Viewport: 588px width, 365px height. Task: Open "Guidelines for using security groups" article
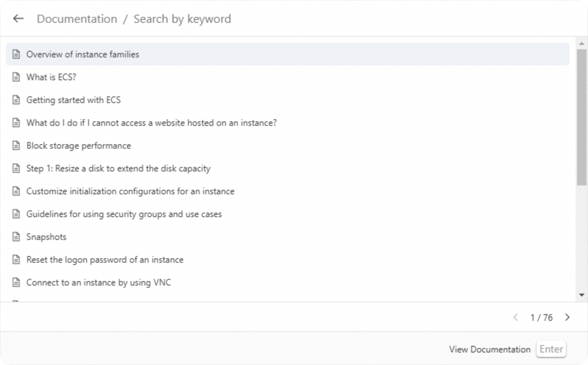click(124, 214)
